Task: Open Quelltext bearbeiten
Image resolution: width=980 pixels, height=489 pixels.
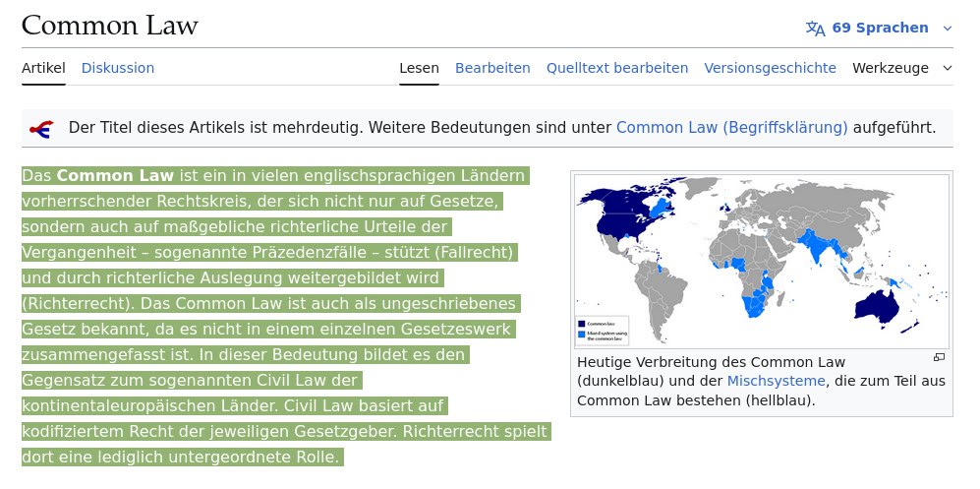Action: [x=617, y=68]
